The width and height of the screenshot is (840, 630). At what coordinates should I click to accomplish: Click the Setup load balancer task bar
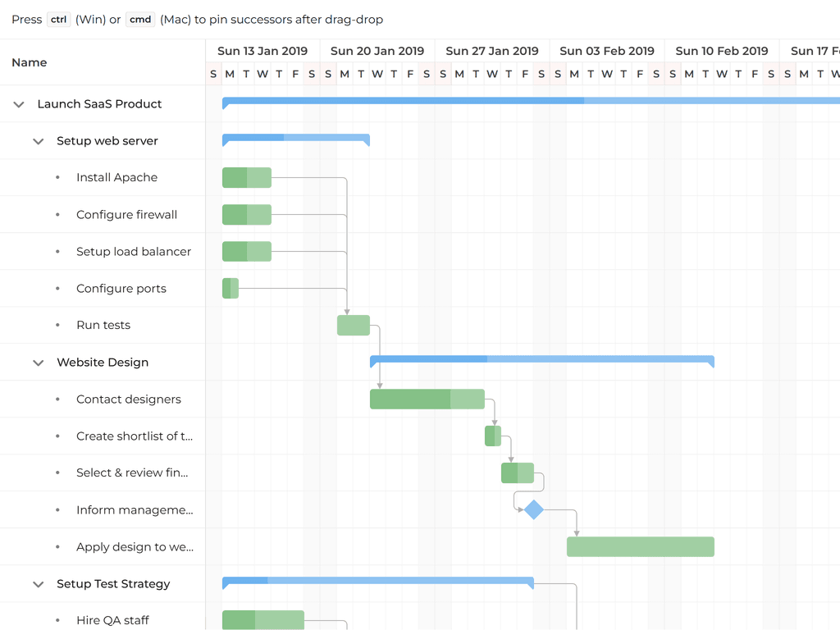tap(246, 252)
